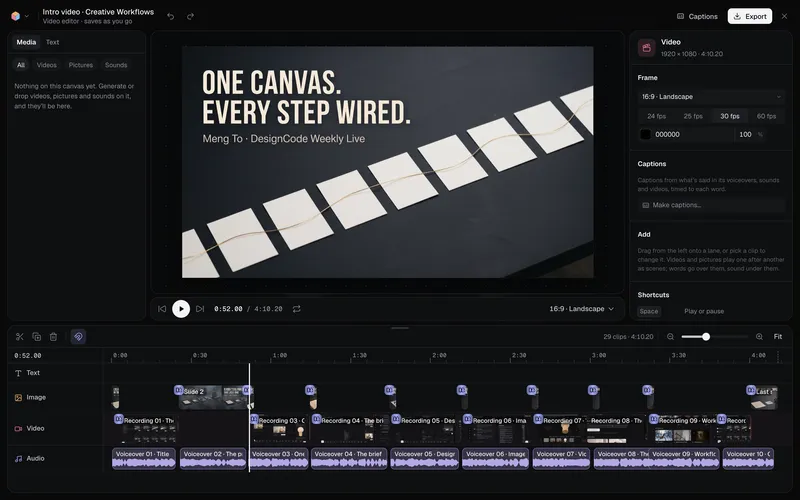Zoom in the timeline
The width and height of the screenshot is (800, 500).
click(x=759, y=337)
